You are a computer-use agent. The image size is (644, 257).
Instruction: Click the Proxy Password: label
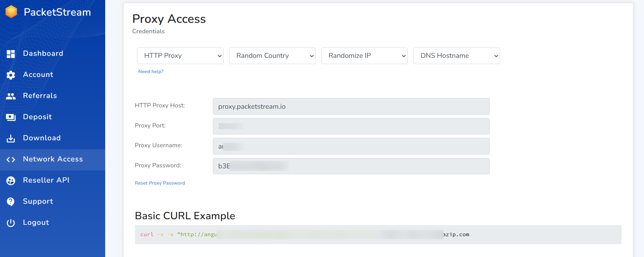point(158,165)
